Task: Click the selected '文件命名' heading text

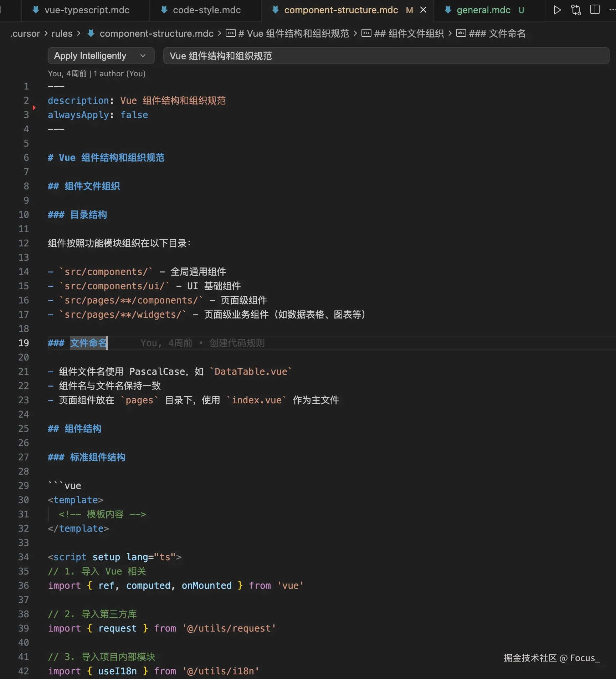Action: click(x=88, y=343)
